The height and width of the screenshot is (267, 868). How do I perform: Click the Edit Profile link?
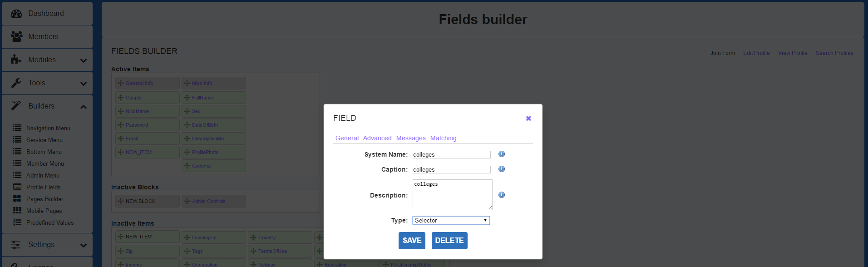[x=756, y=53]
